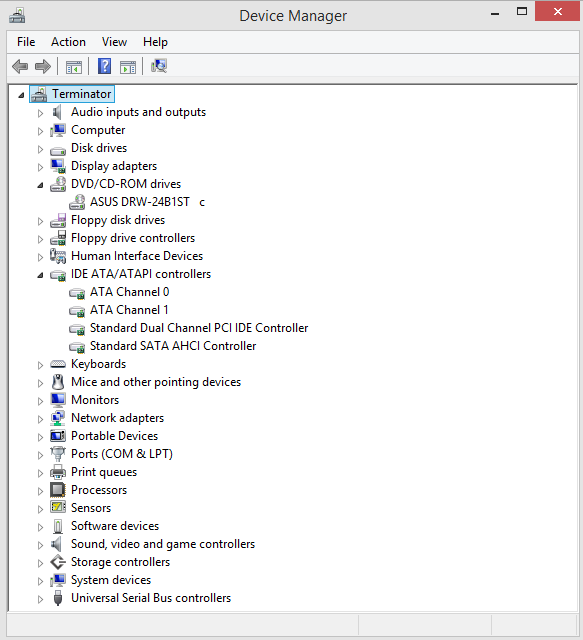Screen dimensions: 583x640
Task: Collapse the IDE ATA/ATAPI controllers node
Action: pos(40,276)
